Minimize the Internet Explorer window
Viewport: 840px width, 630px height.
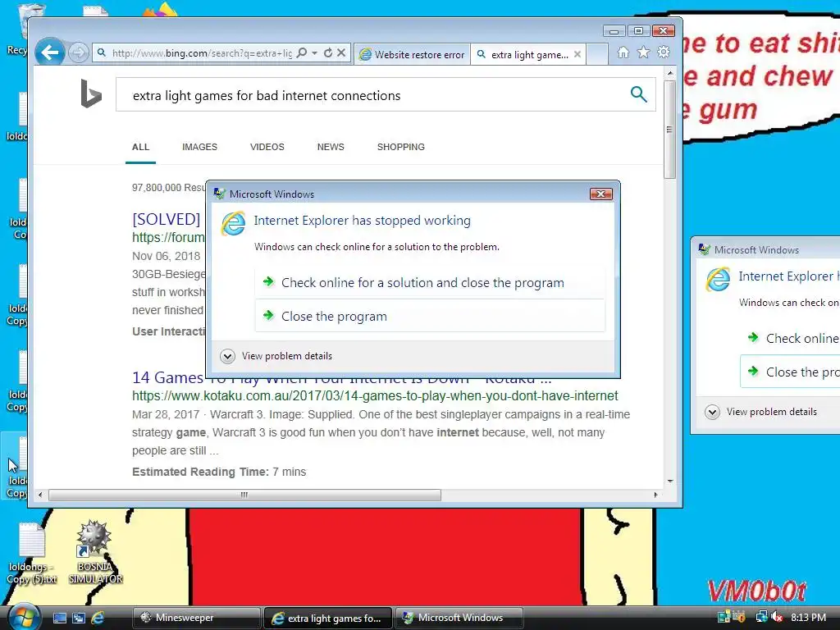[x=614, y=31]
